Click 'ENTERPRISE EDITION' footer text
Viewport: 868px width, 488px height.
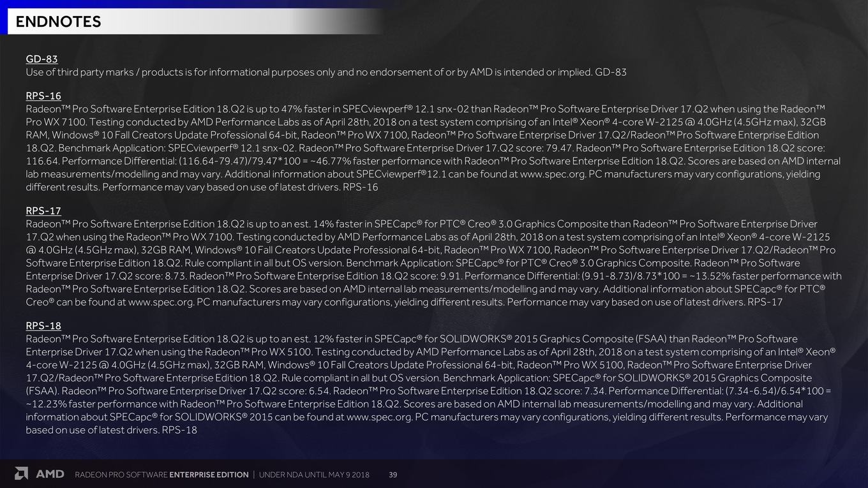click(x=209, y=475)
